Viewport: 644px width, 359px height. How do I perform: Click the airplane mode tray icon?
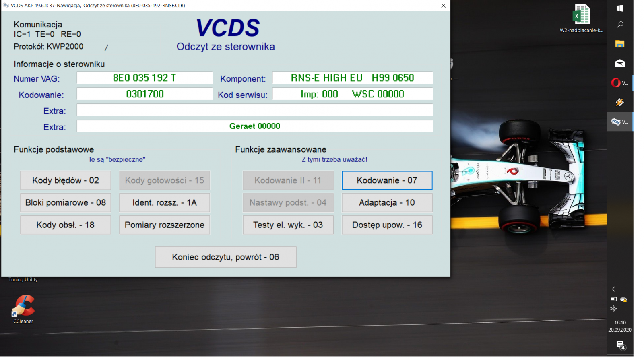coord(613,309)
